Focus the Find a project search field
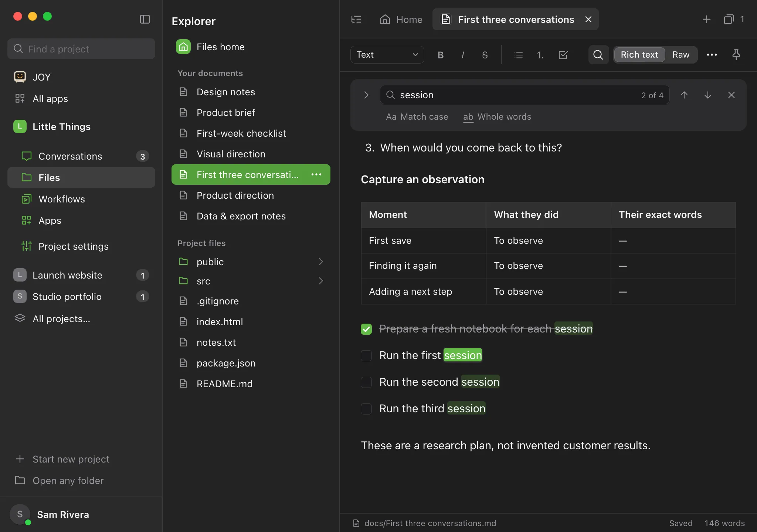This screenshot has width=757, height=532. coord(81,49)
